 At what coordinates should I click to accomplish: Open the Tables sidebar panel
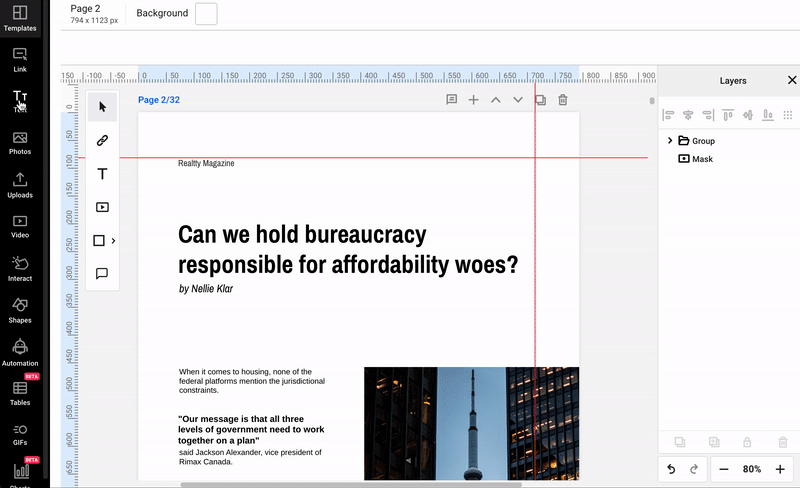pyautogui.click(x=20, y=393)
